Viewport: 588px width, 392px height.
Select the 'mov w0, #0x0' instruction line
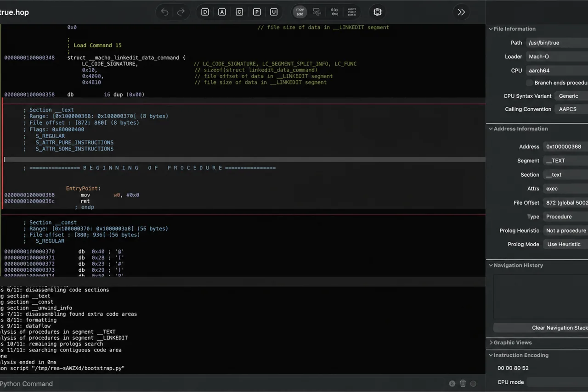tap(110, 195)
